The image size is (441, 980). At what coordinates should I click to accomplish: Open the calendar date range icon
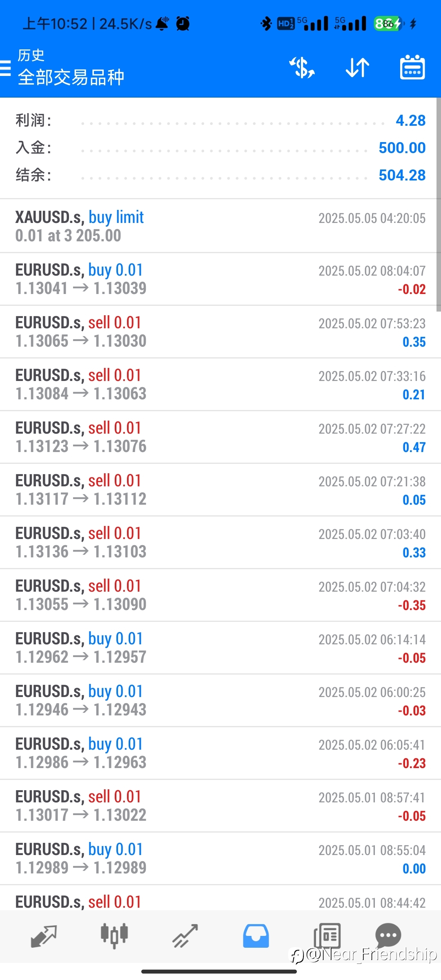tap(412, 67)
